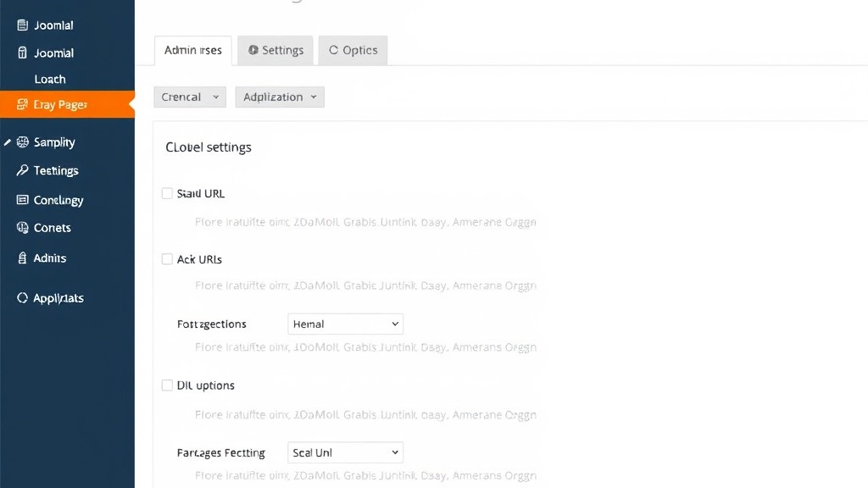This screenshot has height=488, width=868.
Task: Select the Admin irses tab
Action: point(192,51)
